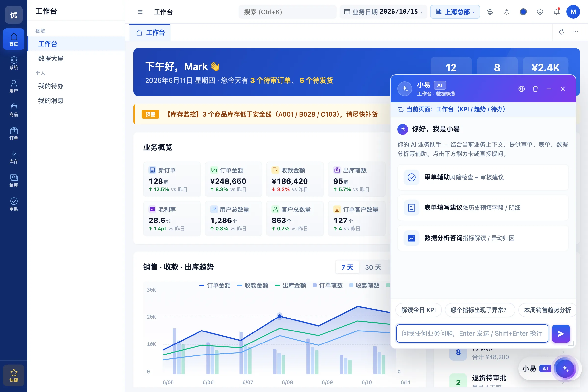Minimize the 小易 assistant panel
Viewport: 588px width, 392px height.
click(549, 89)
